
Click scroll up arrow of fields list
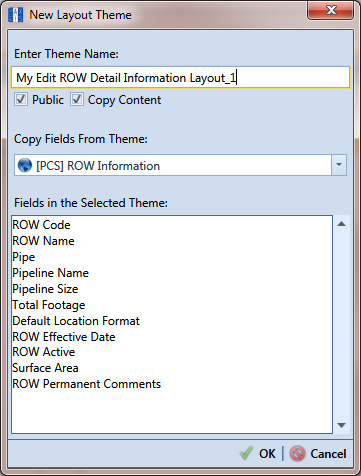pyautogui.click(x=341, y=224)
